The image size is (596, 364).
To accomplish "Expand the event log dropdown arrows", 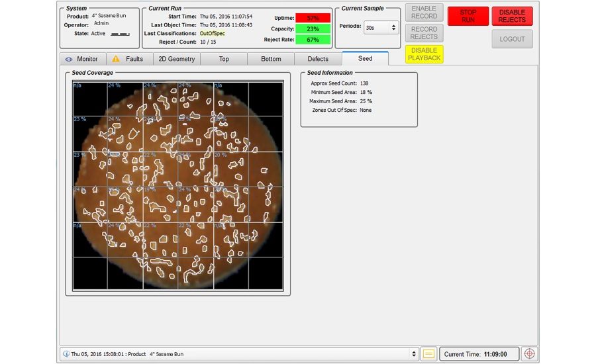I will [x=415, y=354].
